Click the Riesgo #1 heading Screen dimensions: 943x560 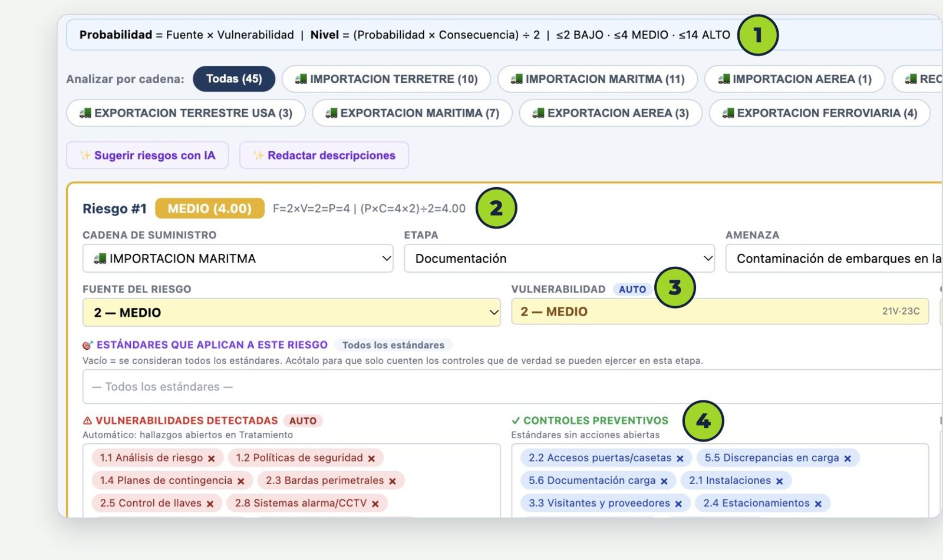(114, 208)
